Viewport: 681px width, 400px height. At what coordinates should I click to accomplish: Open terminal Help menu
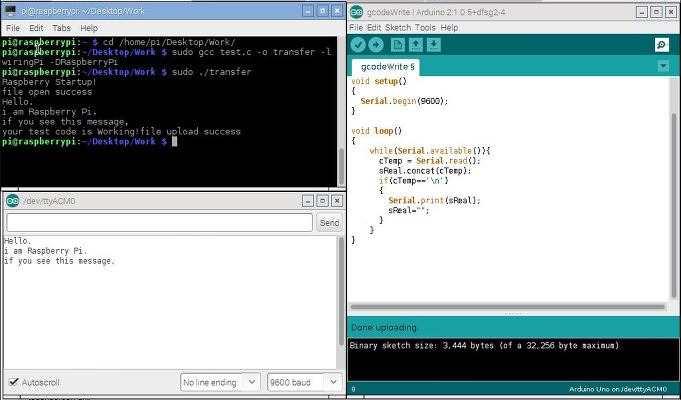coord(89,28)
